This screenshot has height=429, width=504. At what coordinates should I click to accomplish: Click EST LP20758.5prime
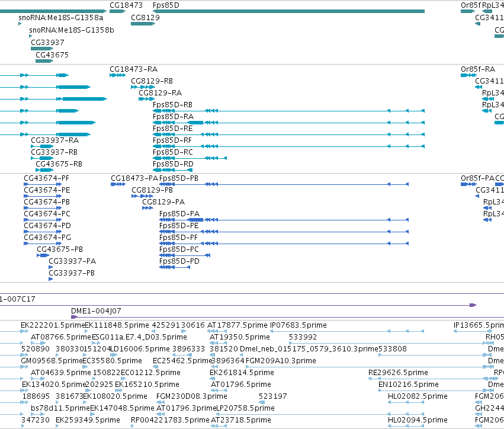[246, 408]
